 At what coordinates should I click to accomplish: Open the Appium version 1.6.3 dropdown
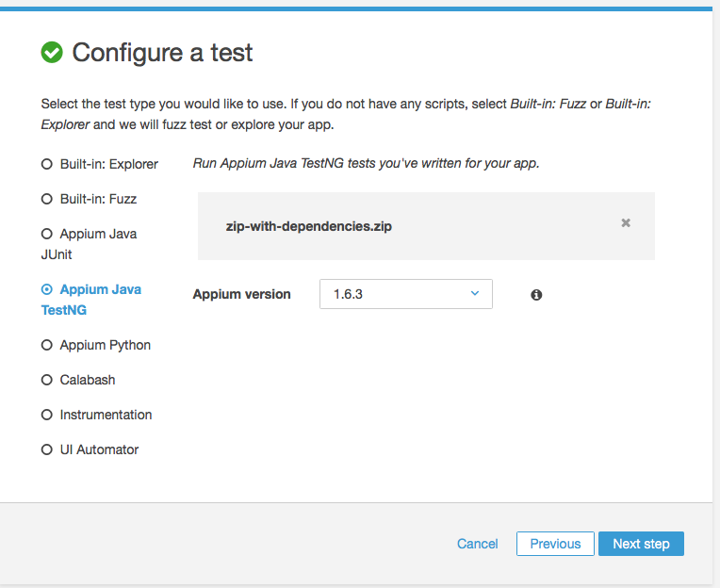(x=405, y=294)
